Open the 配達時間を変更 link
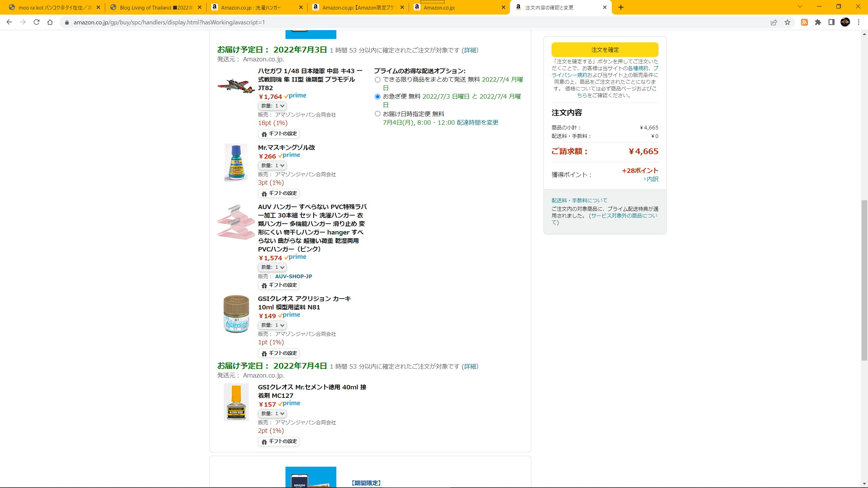This screenshot has height=488, width=868. 477,123
